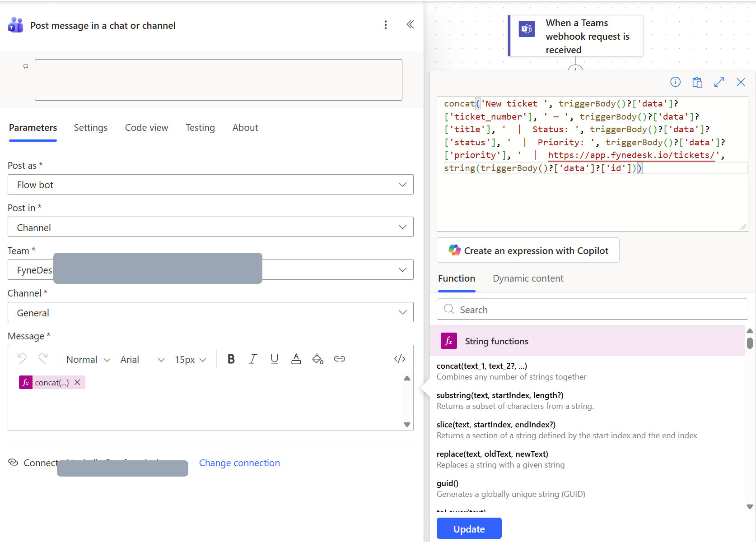Open the Normal paragraph style dropdown

point(88,359)
